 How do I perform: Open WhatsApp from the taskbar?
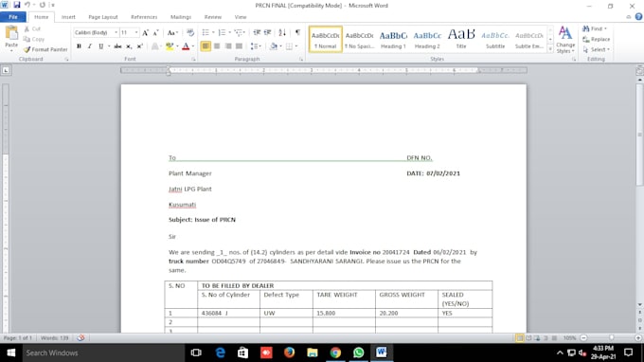point(359,353)
